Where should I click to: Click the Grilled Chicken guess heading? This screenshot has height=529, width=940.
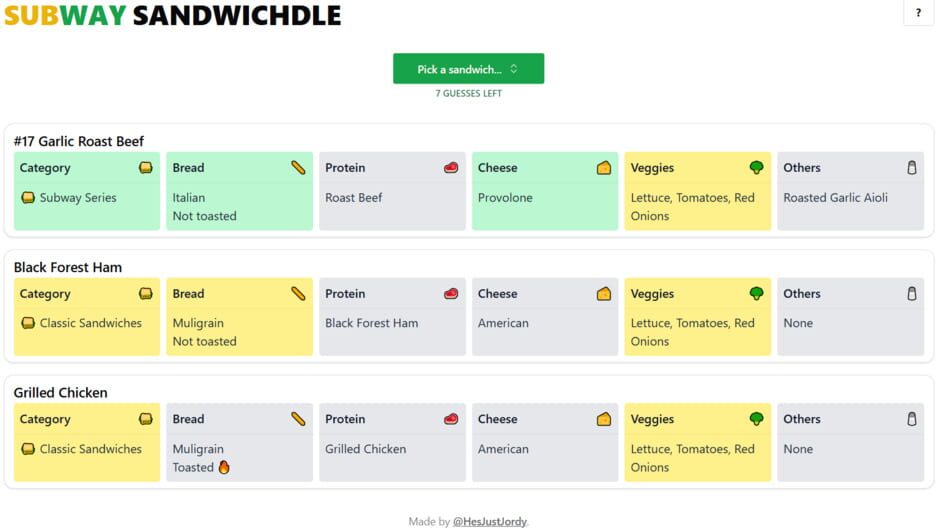click(61, 393)
